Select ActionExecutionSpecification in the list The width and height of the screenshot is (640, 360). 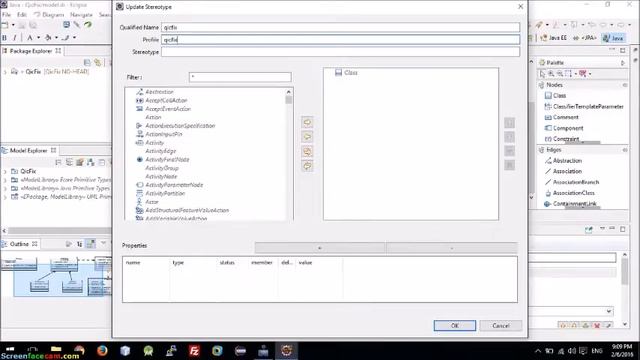point(180,126)
